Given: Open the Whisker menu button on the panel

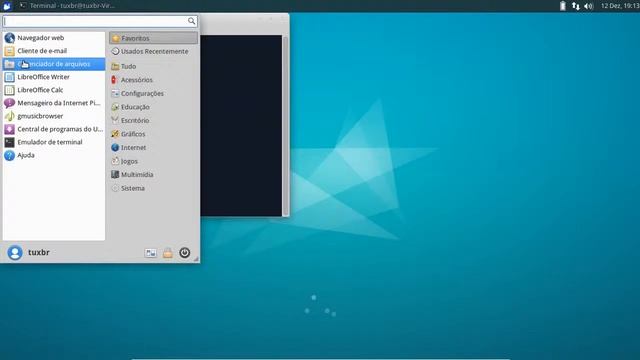Looking at the screenshot, I should click(x=7, y=6).
